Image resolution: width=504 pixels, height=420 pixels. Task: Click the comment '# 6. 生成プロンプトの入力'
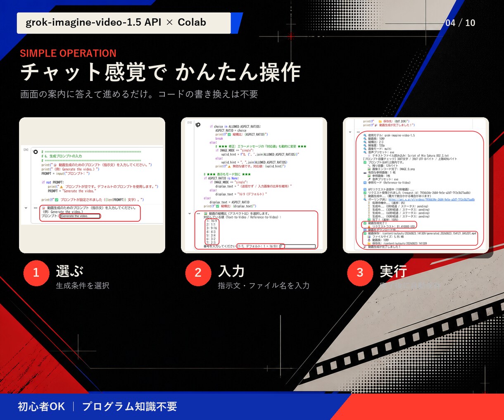coord(62,156)
